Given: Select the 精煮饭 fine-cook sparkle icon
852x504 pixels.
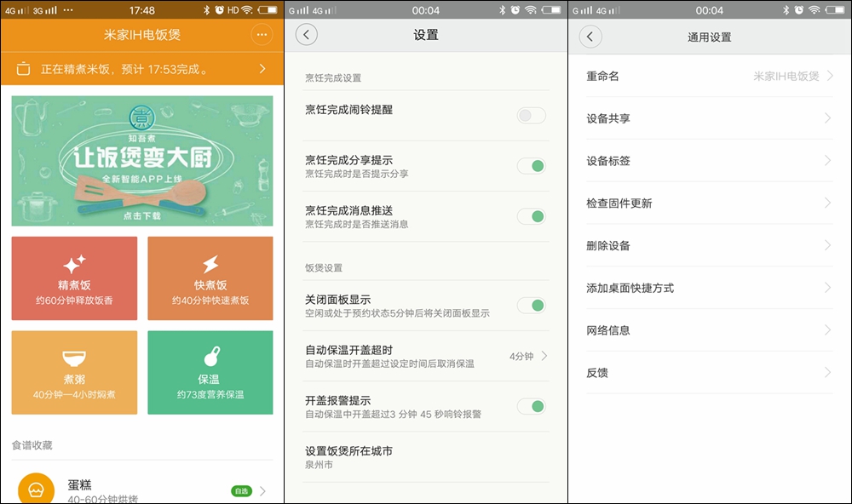Looking at the screenshot, I should click(x=74, y=261).
